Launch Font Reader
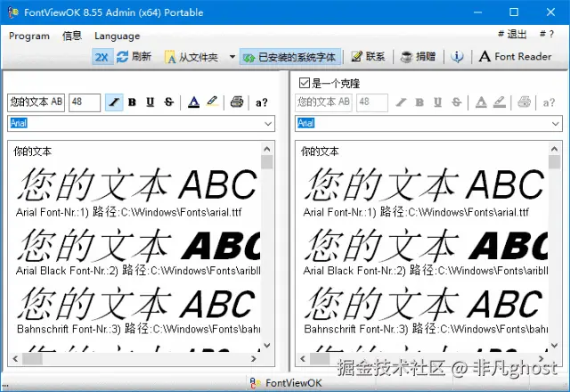Screen dimensions: 570x392 pyautogui.click(x=515, y=57)
